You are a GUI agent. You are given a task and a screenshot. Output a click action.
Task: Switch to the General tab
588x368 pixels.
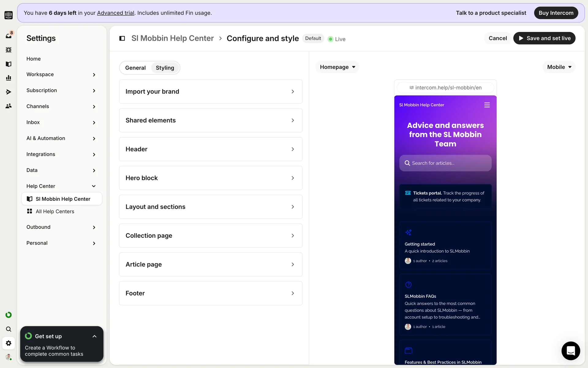pyautogui.click(x=135, y=68)
